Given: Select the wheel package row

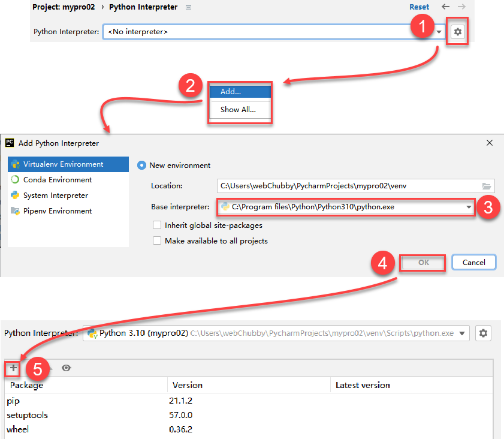Looking at the screenshot, I should point(249,429).
